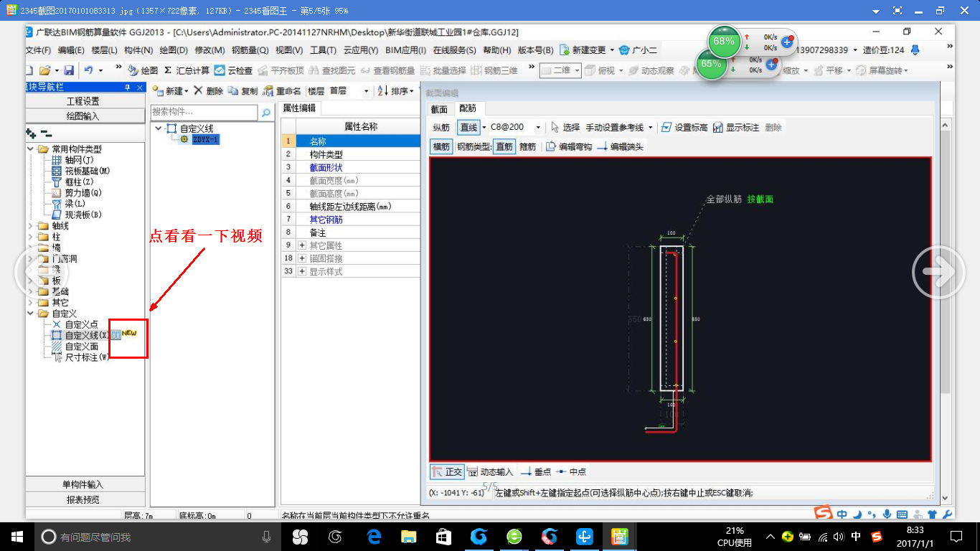980x551 pixels.
Task: Select 箍筋 stirrup rebar type
Action: [527, 146]
